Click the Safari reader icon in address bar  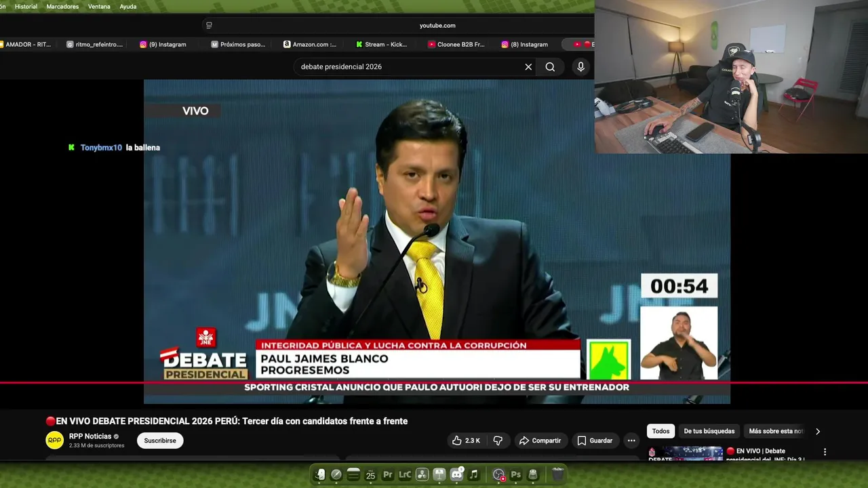[x=209, y=25]
